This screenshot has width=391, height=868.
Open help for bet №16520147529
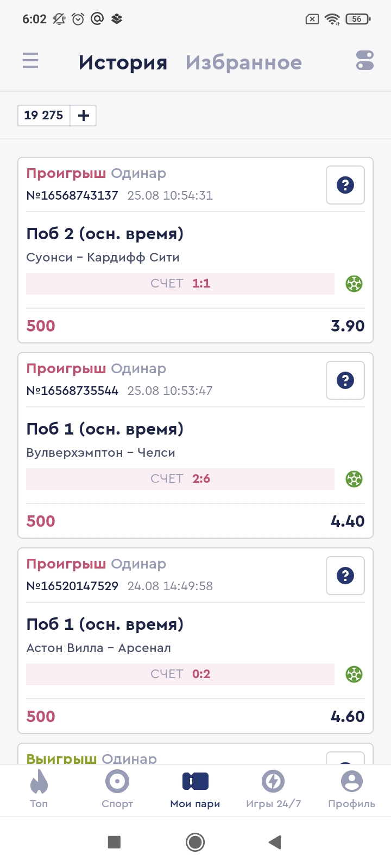[345, 576]
